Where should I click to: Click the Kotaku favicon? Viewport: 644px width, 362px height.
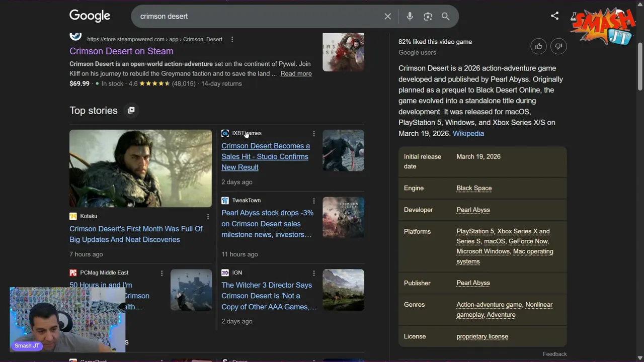[x=73, y=216]
